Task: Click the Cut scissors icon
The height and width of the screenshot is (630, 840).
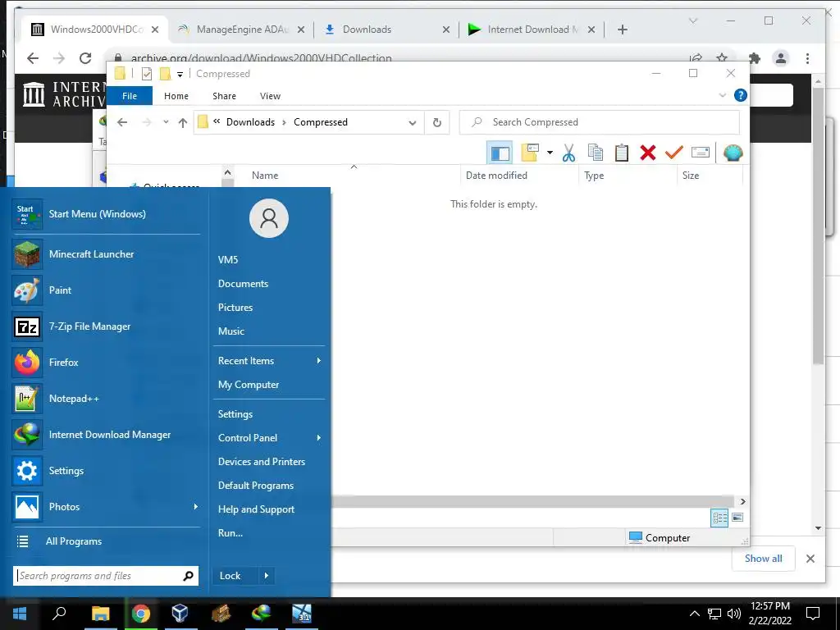Action: [569, 153]
